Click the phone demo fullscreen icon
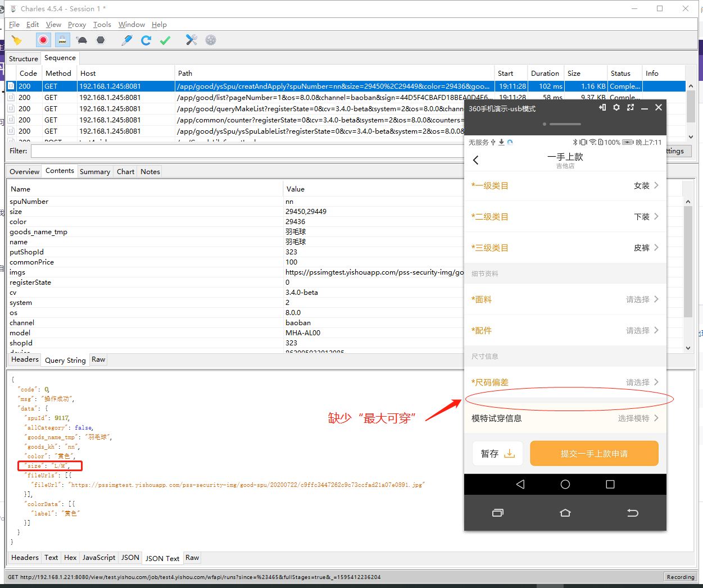The image size is (703, 588). coord(631,107)
